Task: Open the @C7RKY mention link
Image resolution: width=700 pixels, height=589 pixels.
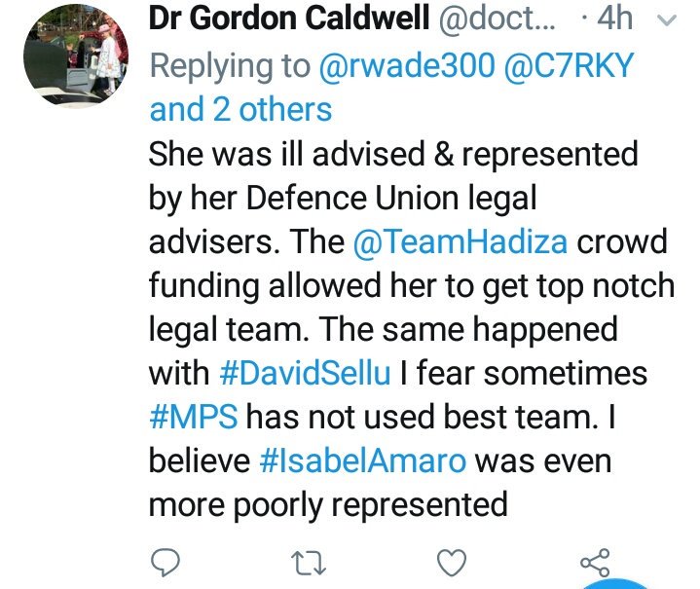Action: [x=569, y=65]
